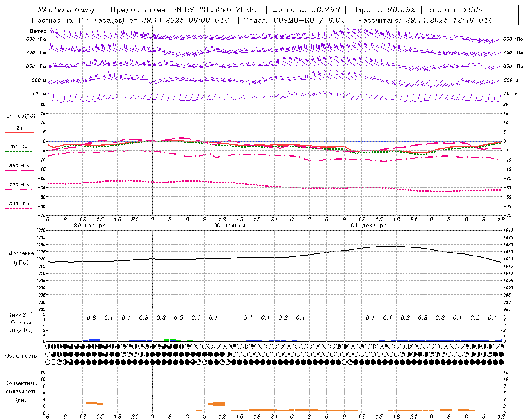Click the 'Осадки' precipitation label
Image resolution: width=525 pixels, height=420 pixels.
21,322
